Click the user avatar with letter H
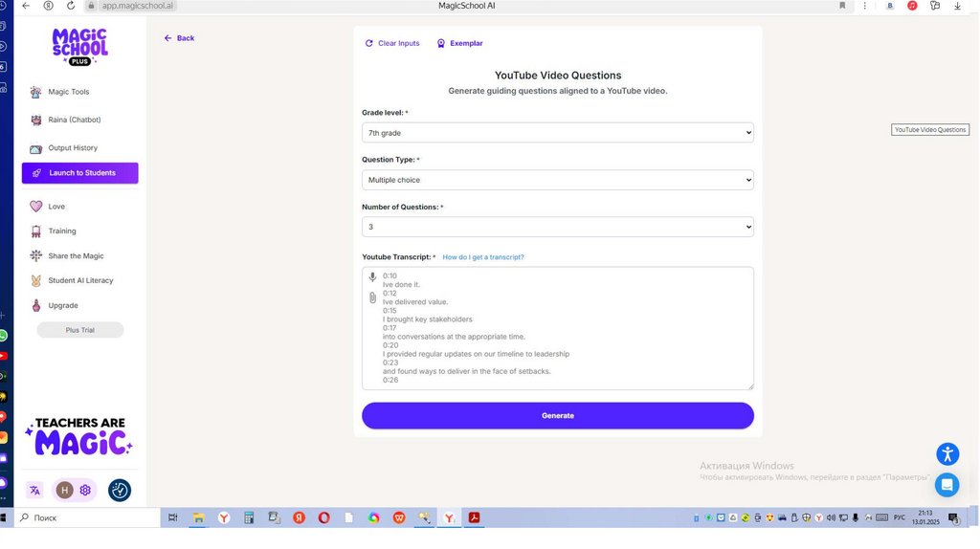 65,491
